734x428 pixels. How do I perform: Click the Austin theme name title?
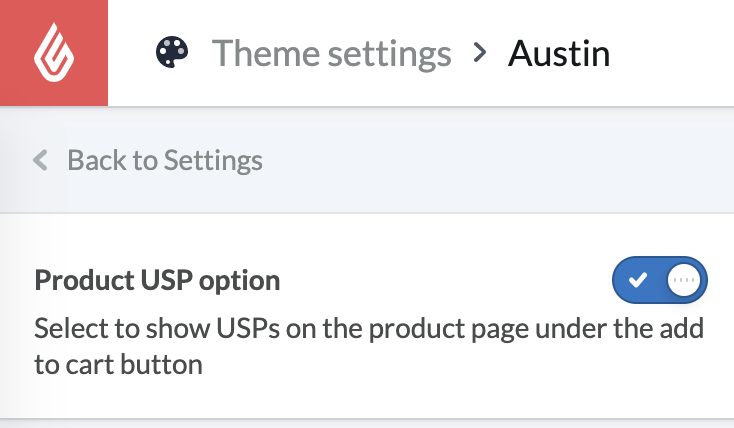click(x=559, y=52)
